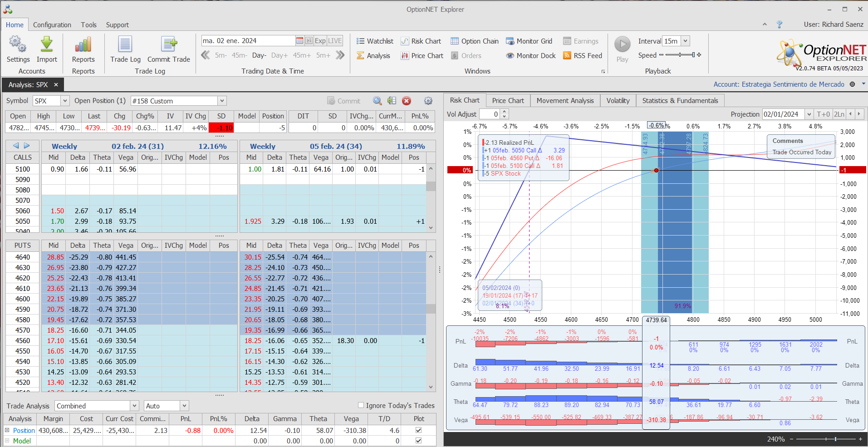
Task: Expand the Interval 15m dropdown
Action: 685,41
